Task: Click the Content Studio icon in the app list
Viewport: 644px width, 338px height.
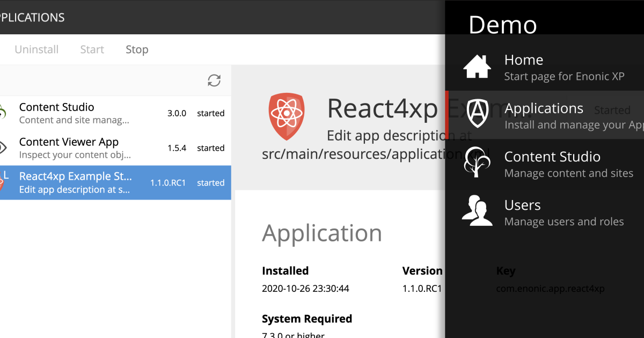Action: pos(3,113)
